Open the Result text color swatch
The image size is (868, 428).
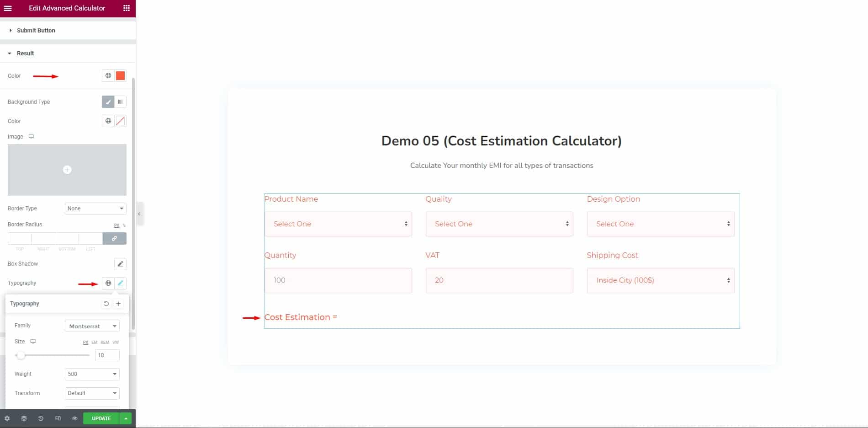click(120, 75)
